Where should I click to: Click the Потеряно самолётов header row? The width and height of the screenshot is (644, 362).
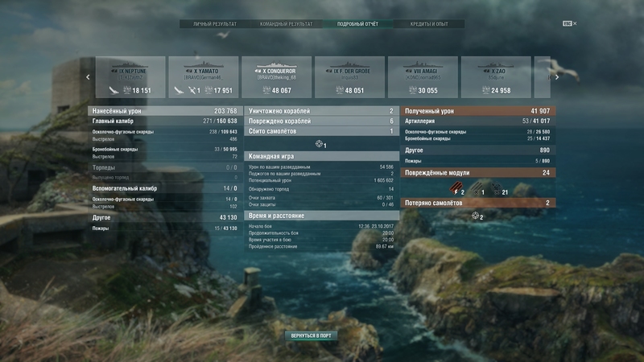coord(477,203)
